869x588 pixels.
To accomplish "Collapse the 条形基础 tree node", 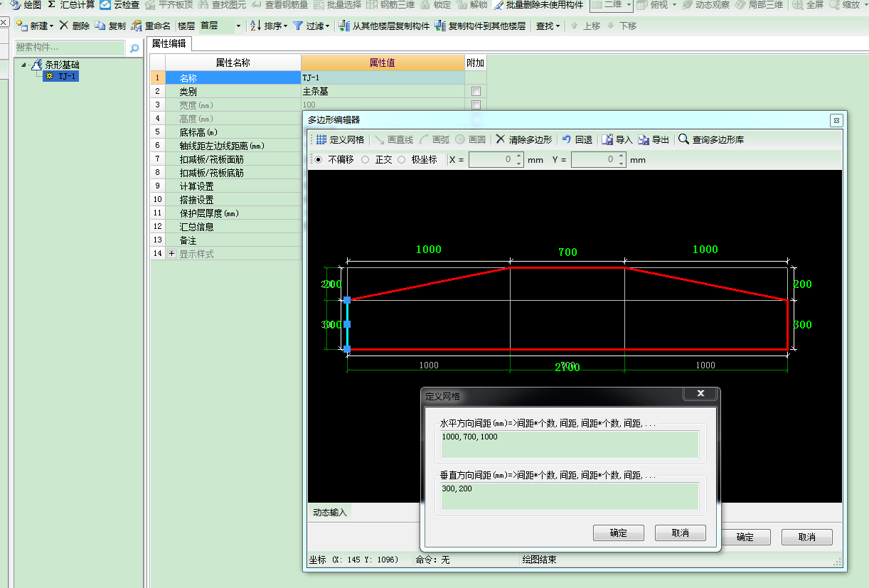I will (x=23, y=65).
